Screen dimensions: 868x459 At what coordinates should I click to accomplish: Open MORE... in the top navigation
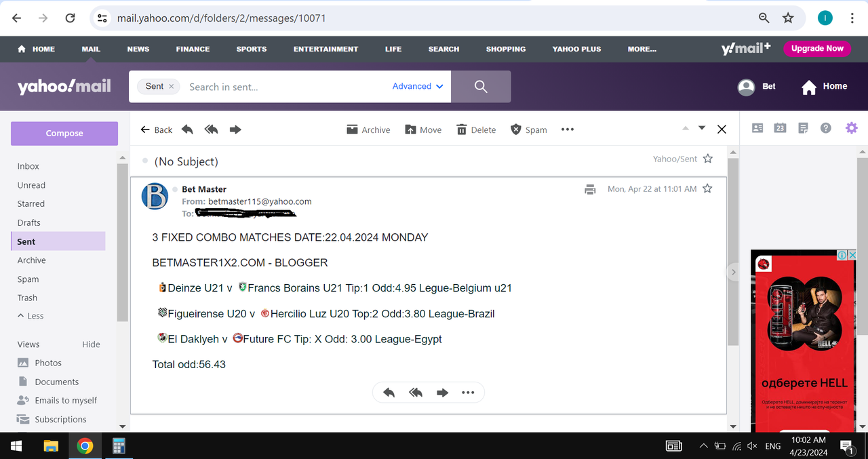[642, 49]
